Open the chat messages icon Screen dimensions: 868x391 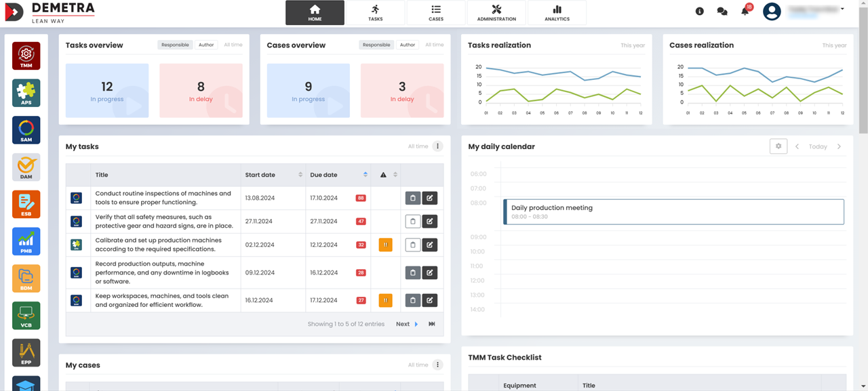(722, 12)
